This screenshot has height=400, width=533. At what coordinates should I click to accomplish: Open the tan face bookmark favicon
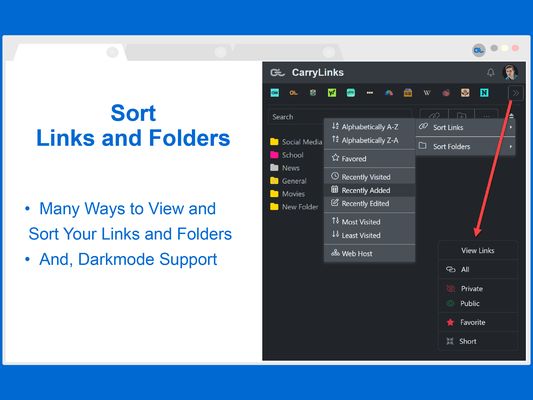click(465, 92)
